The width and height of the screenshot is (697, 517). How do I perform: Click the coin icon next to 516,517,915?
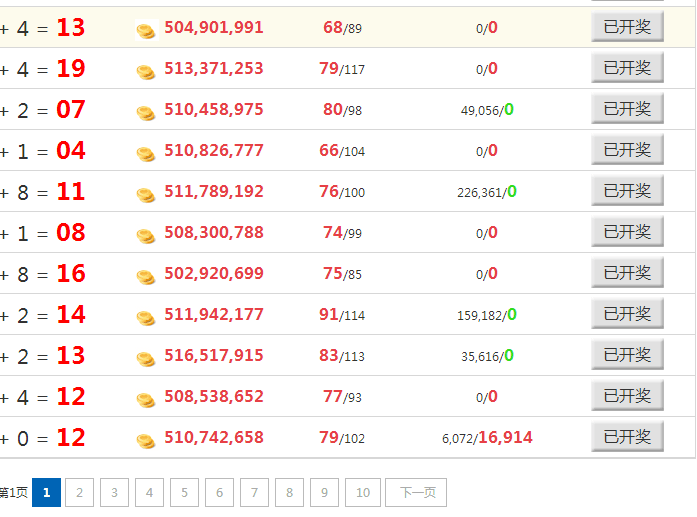(146, 358)
